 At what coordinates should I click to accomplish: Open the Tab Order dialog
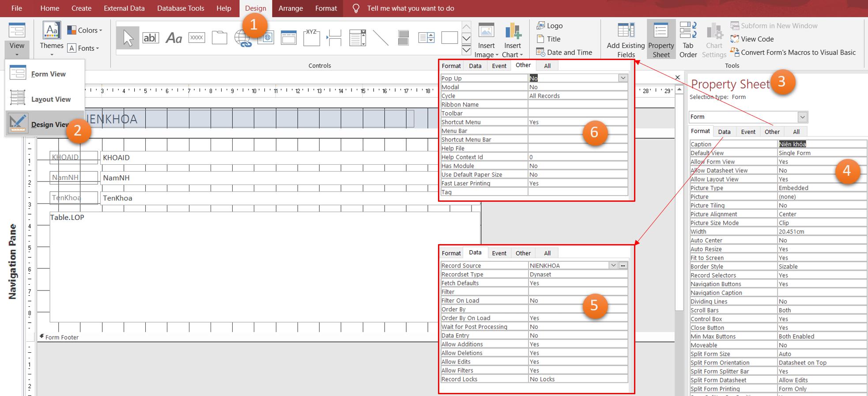tap(688, 40)
